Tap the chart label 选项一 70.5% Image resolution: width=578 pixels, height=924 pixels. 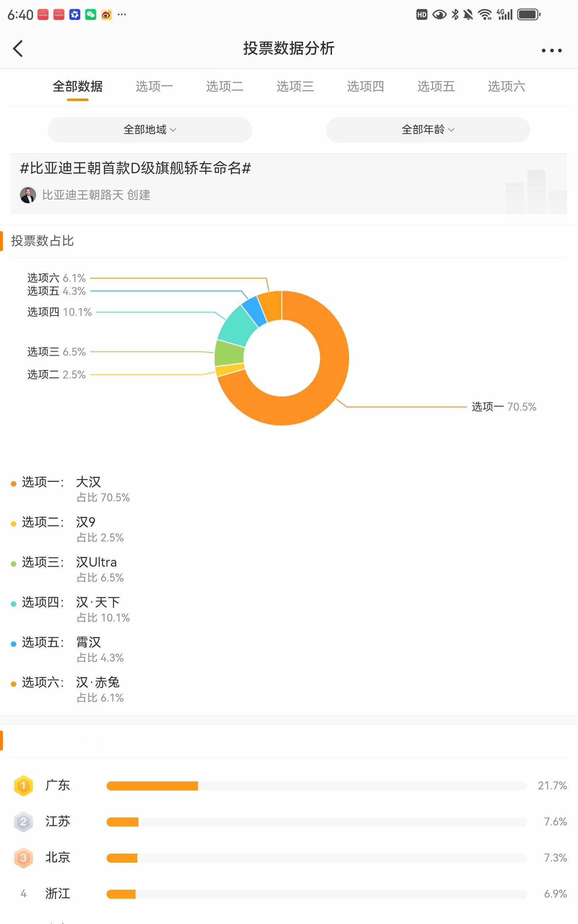(x=504, y=407)
